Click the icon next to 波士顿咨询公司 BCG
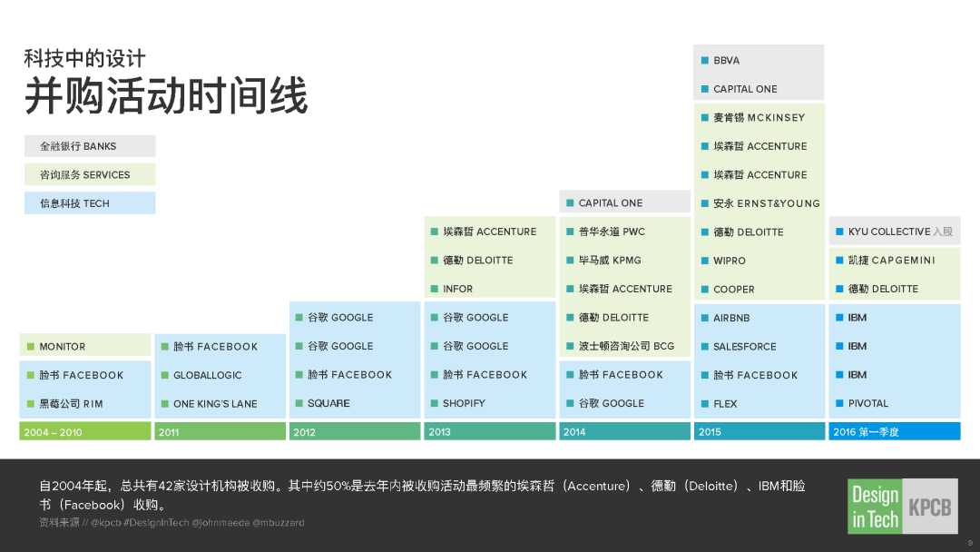 coord(570,346)
